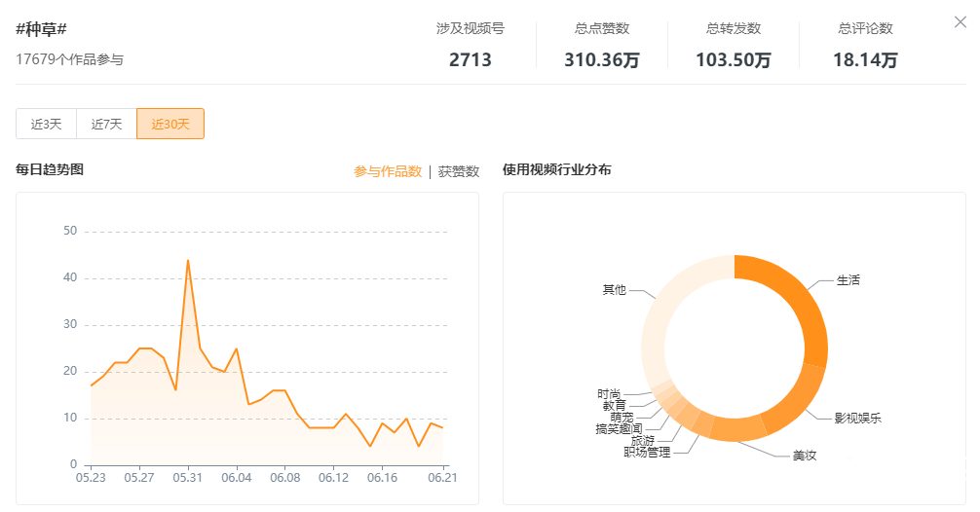This screenshot has height=512, width=980.
Task: Select the 近30天 time range
Action: click(x=170, y=124)
